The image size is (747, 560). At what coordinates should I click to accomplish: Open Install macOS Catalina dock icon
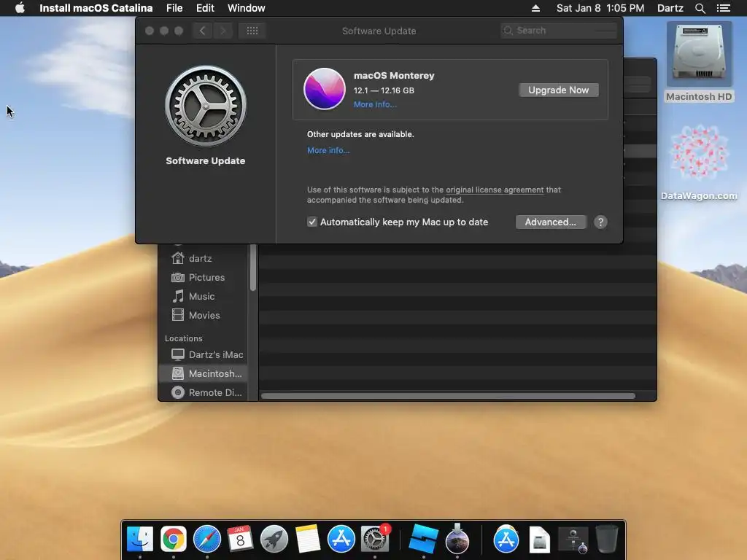tap(457, 539)
